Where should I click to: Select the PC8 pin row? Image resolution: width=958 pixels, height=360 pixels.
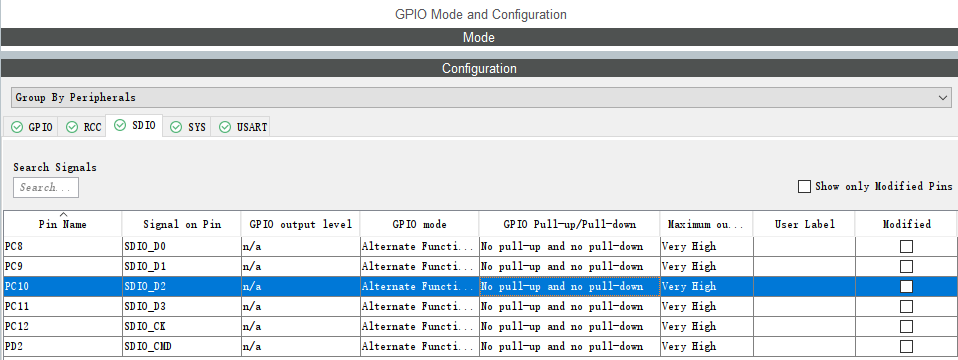[480, 246]
